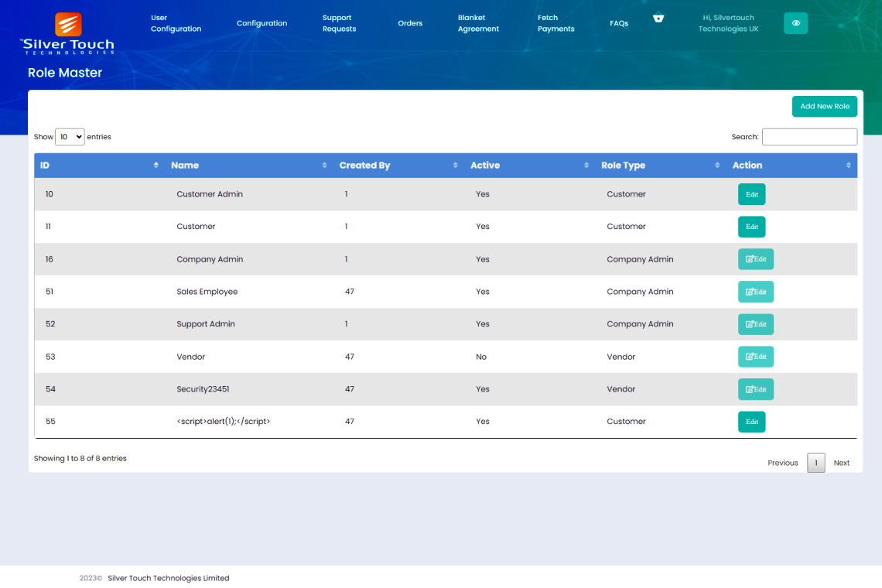Click the Role Master page heading

tap(65, 73)
